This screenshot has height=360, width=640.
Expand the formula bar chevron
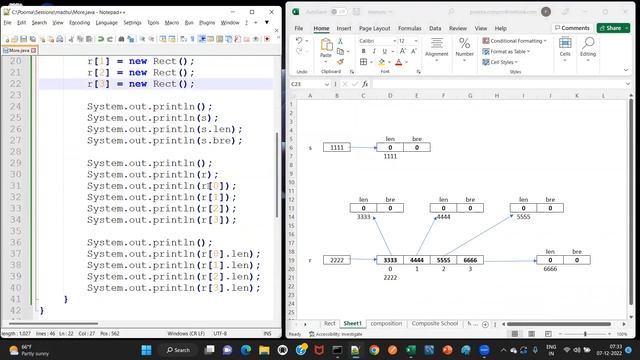click(628, 84)
